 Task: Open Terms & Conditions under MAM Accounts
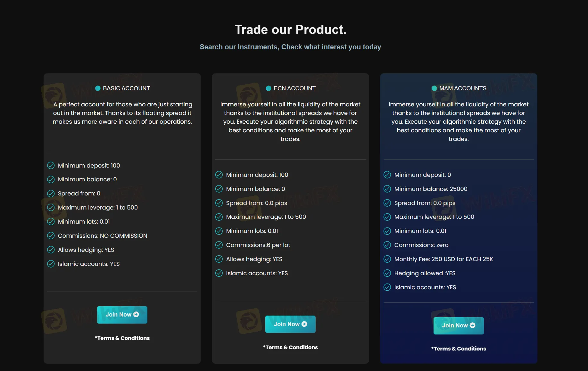[x=459, y=348]
